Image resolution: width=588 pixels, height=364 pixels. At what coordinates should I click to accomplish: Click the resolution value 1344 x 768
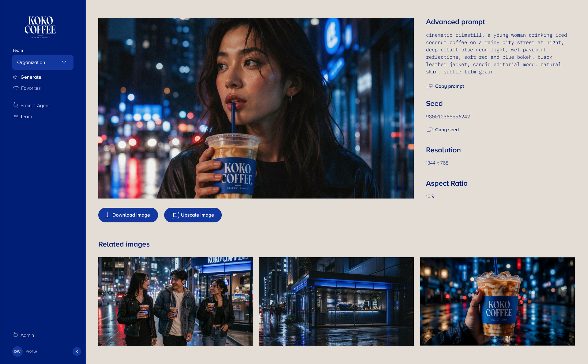[437, 163]
